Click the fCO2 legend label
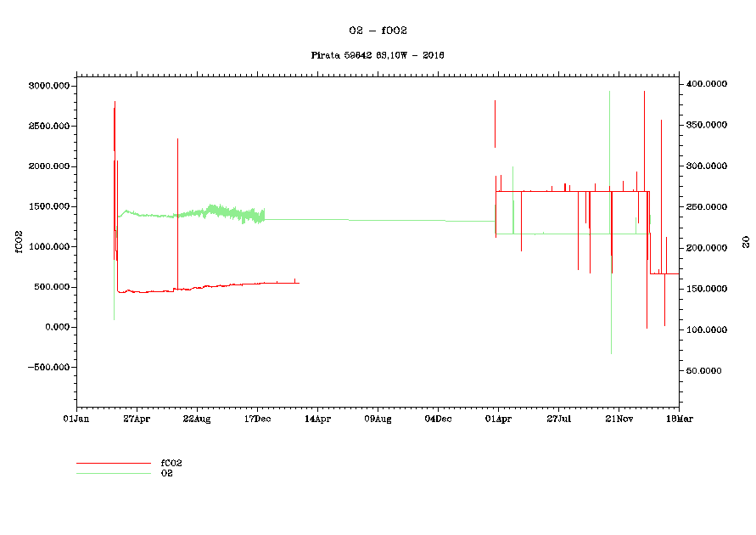The height and width of the screenshot is (535, 756). (171, 463)
